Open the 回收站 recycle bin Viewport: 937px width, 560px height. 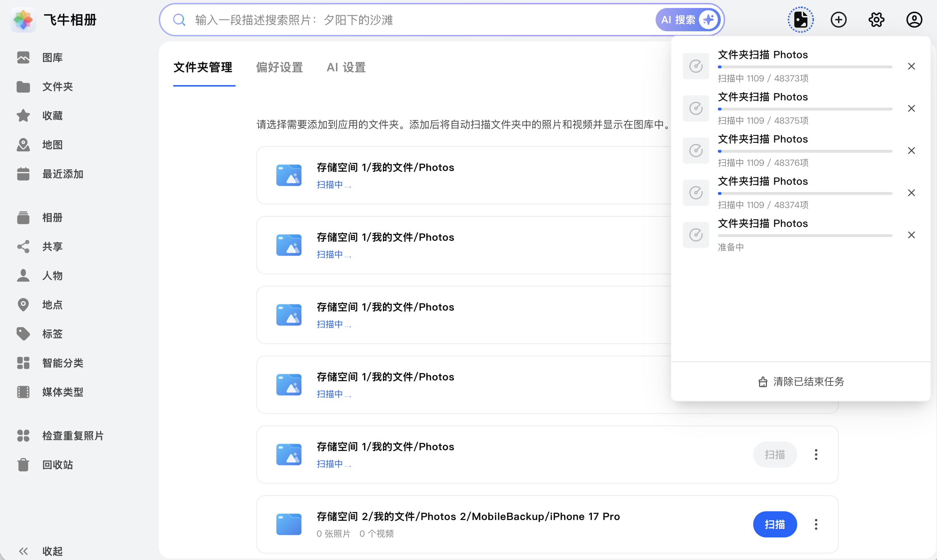pyautogui.click(x=57, y=464)
